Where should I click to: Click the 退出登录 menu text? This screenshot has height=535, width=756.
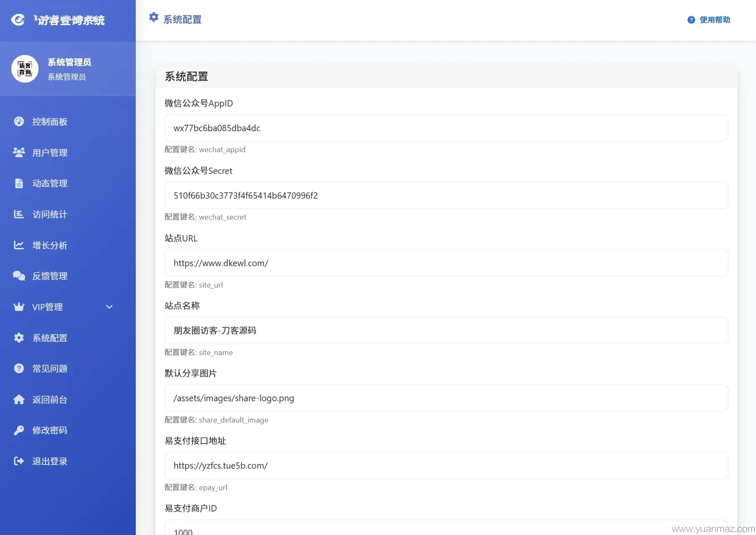click(50, 461)
